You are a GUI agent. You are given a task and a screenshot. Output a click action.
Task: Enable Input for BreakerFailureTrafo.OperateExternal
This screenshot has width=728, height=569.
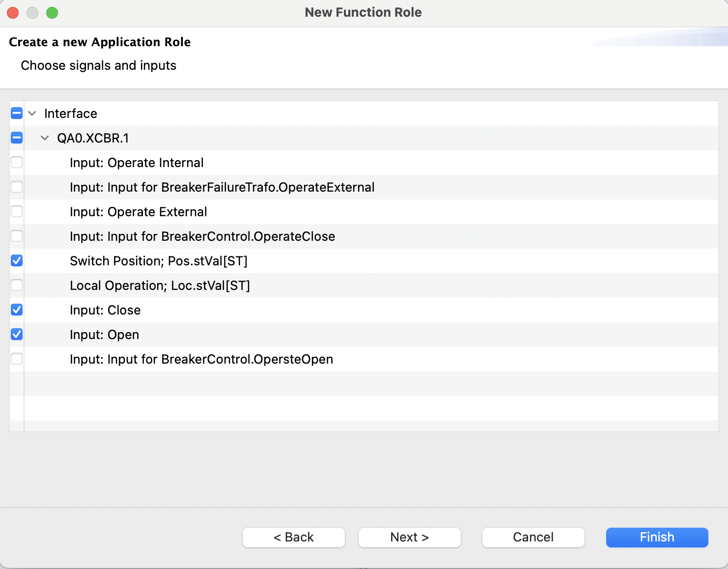16,187
